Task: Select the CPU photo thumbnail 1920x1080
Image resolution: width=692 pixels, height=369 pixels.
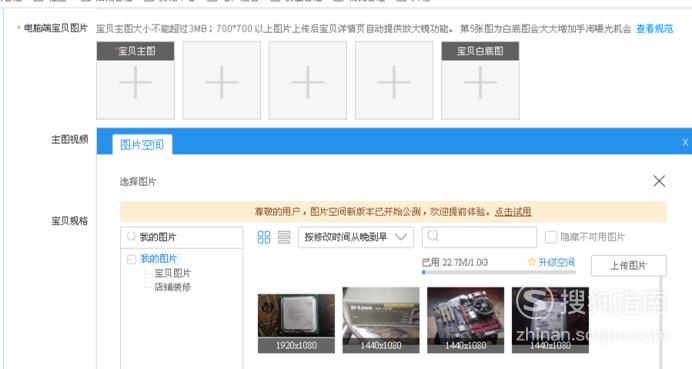Action: (x=296, y=324)
